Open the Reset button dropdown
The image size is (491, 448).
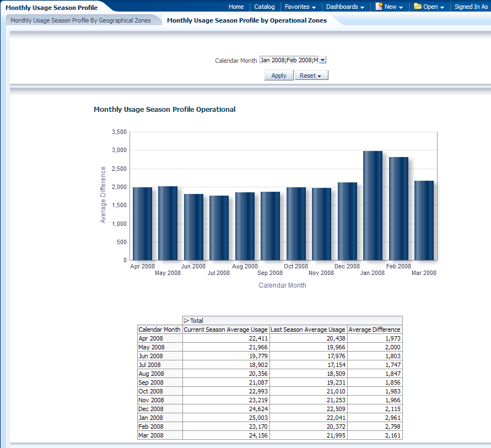click(x=311, y=75)
